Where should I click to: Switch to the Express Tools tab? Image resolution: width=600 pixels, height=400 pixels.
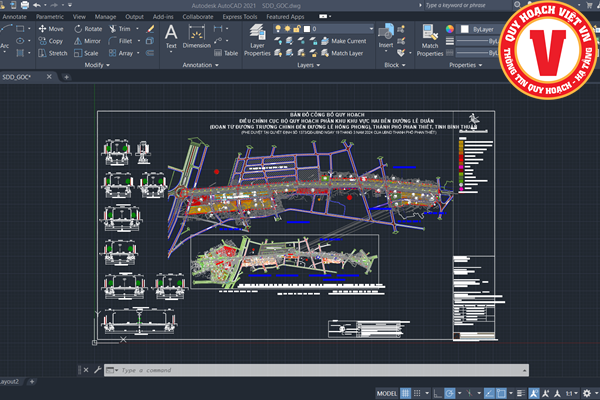click(239, 17)
